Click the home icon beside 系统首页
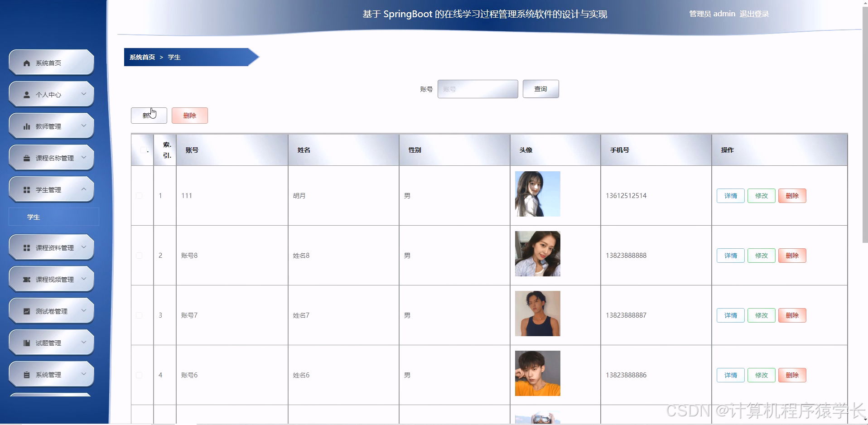868x425 pixels. (27, 63)
